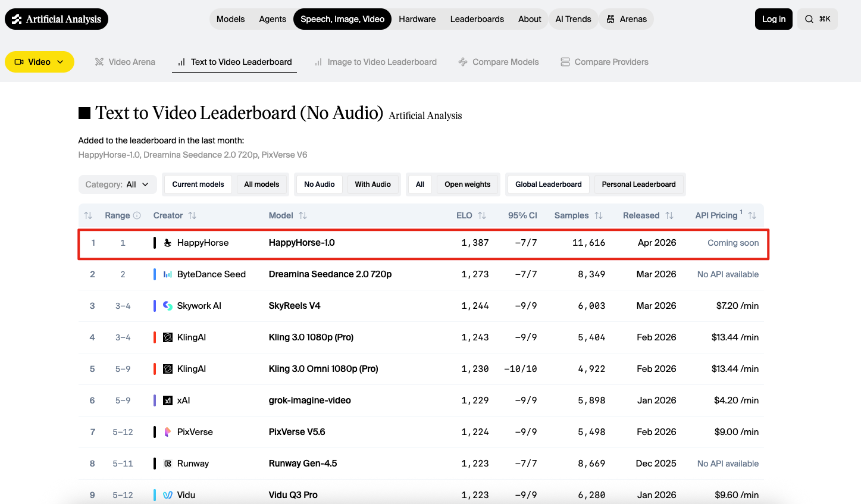Enable the Open weights filter
The image size is (861, 504).
468,184
